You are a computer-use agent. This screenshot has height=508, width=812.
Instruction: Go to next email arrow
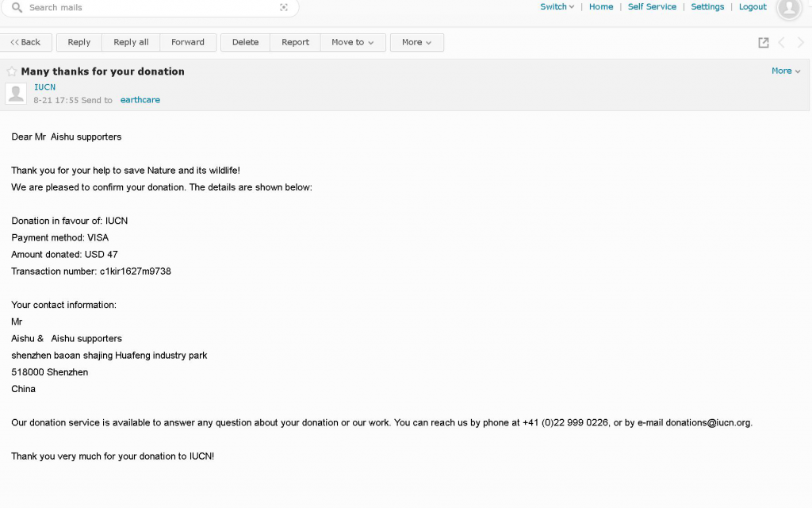click(800, 43)
